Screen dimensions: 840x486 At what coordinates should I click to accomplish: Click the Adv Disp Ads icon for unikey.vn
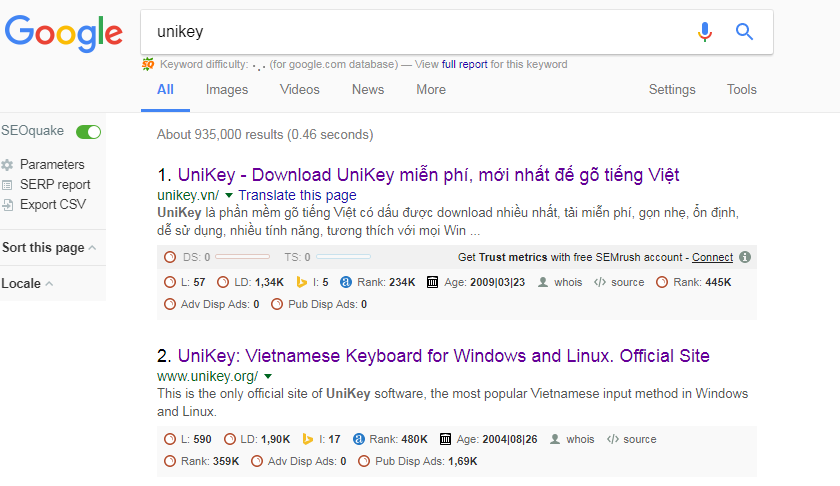pyautogui.click(x=170, y=304)
